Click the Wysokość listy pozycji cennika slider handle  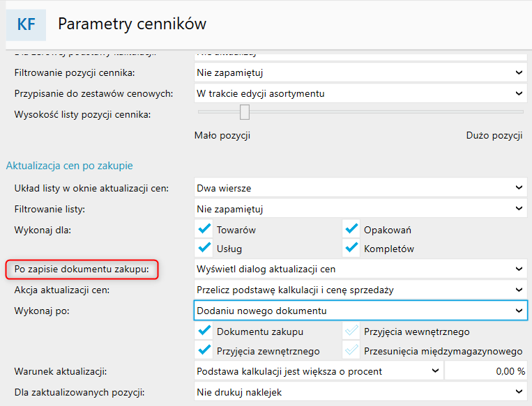(245, 111)
